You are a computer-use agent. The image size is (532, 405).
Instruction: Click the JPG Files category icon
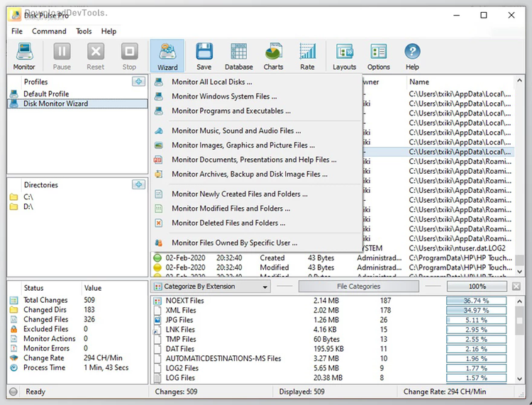click(x=157, y=320)
